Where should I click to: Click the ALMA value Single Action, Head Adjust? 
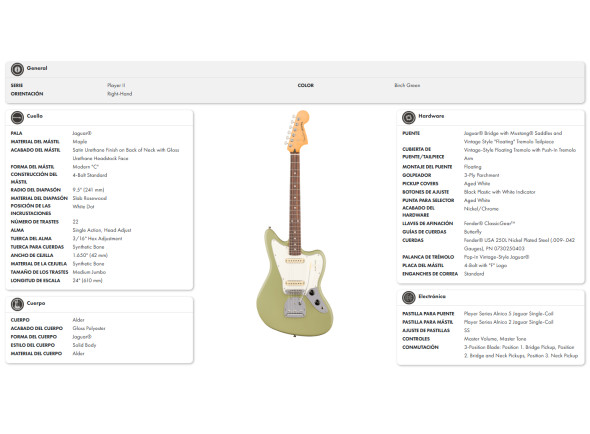[x=102, y=230]
